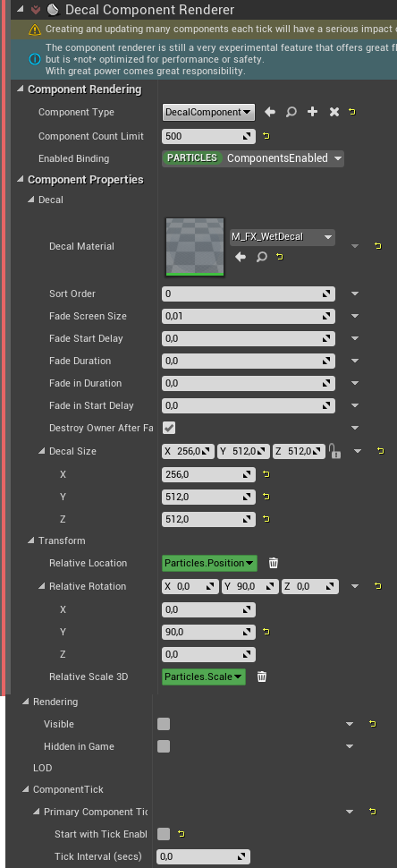Collapse the Component Properties section
The height and width of the screenshot is (868, 397).
pyautogui.click(x=21, y=179)
